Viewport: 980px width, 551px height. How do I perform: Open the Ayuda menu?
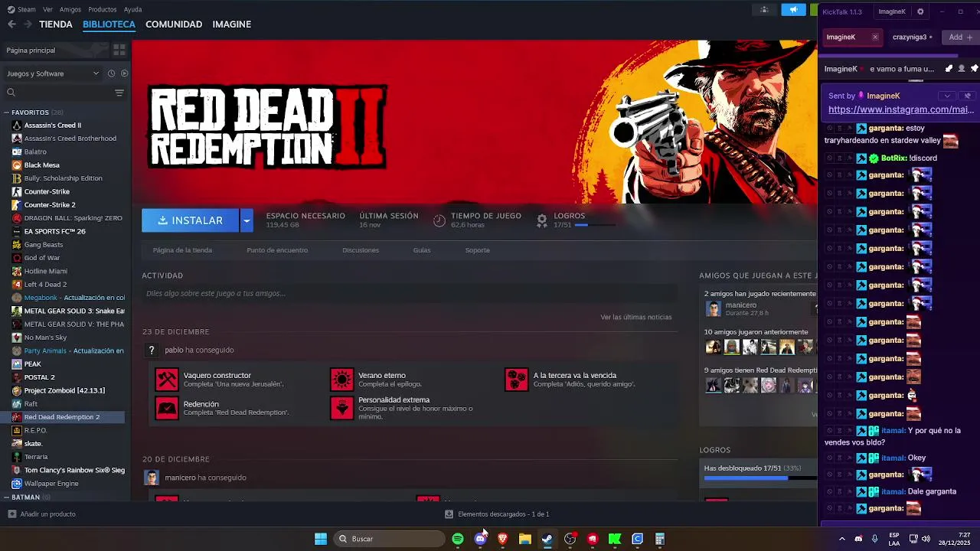coord(133,9)
